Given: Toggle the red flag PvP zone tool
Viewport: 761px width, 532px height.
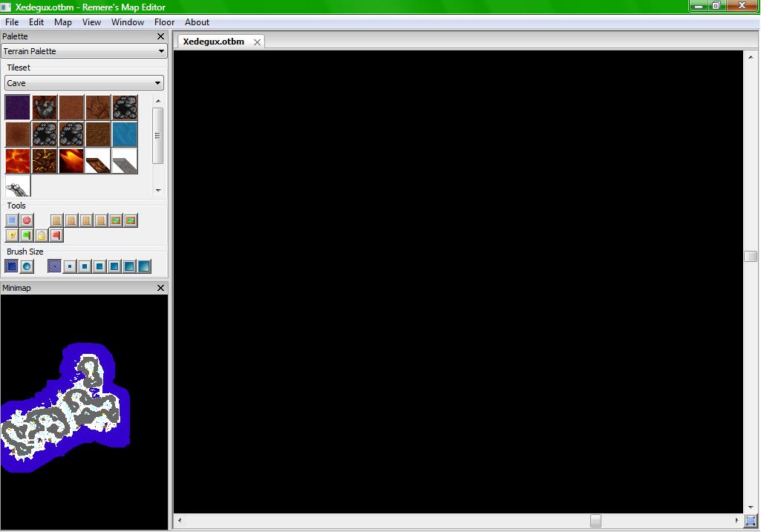Looking at the screenshot, I should [x=56, y=235].
